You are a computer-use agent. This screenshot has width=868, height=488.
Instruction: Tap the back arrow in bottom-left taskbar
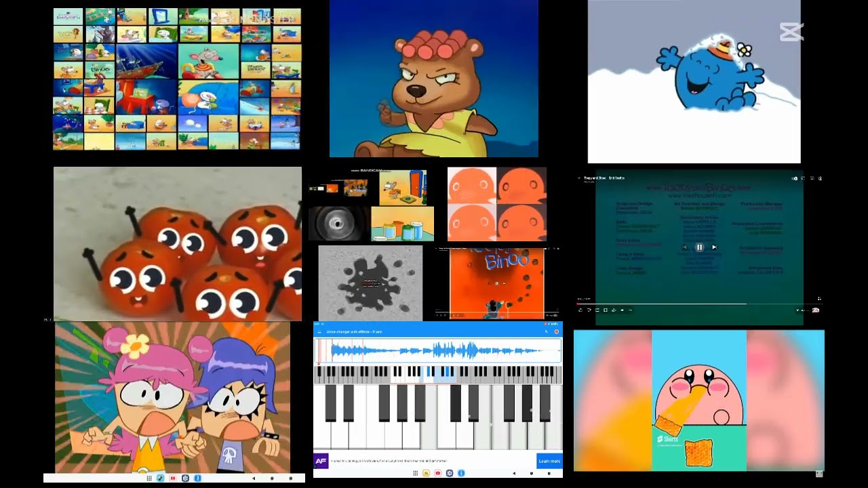[254, 479]
